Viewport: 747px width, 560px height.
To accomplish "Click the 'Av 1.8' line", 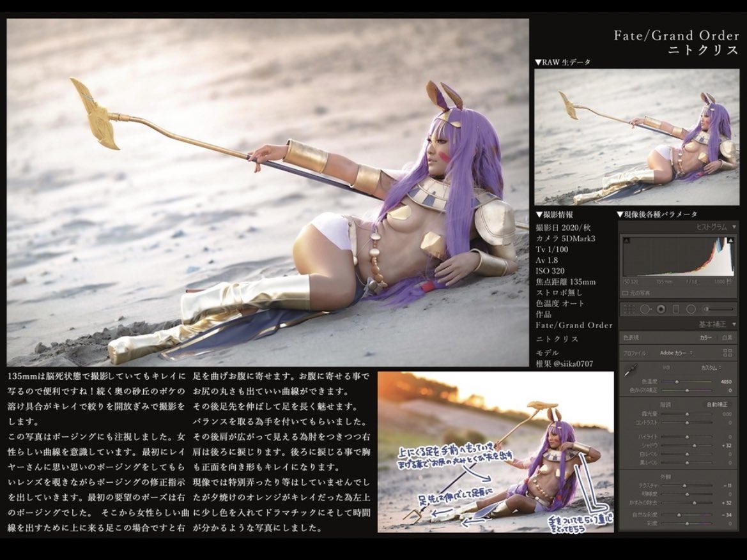I will point(546,261).
